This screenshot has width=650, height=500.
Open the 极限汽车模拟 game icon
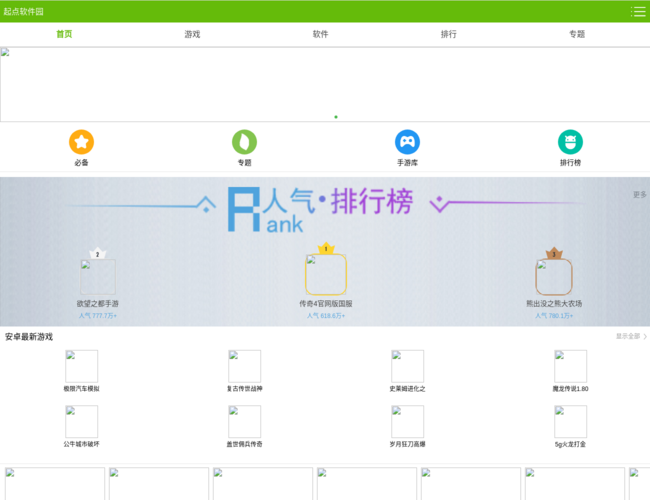pos(82,366)
